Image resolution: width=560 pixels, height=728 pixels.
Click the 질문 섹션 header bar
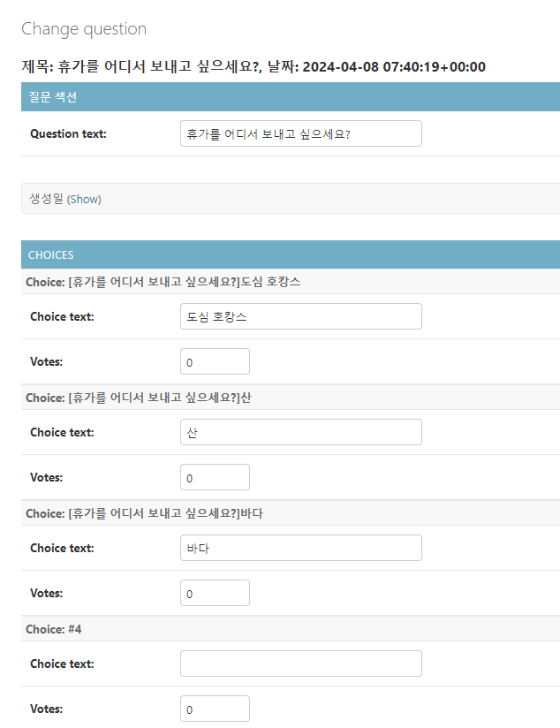pyautogui.click(x=53, y=96)
